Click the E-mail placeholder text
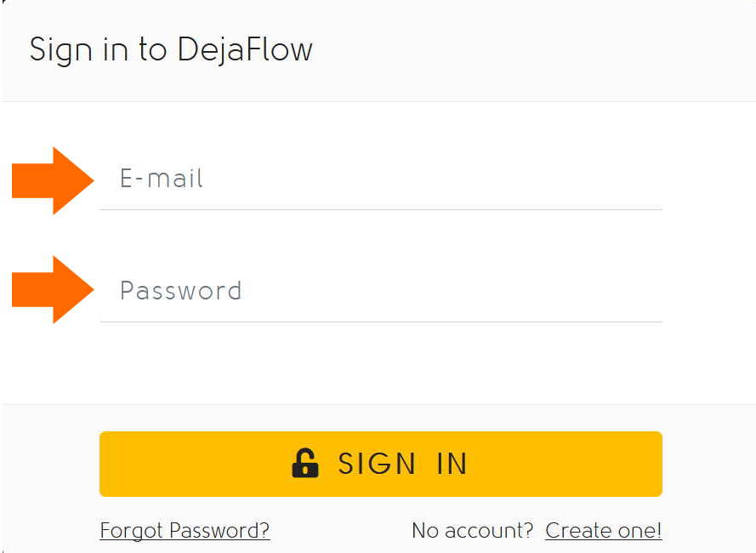The height and width of the screenshot is (553, 756). point(161,179)
